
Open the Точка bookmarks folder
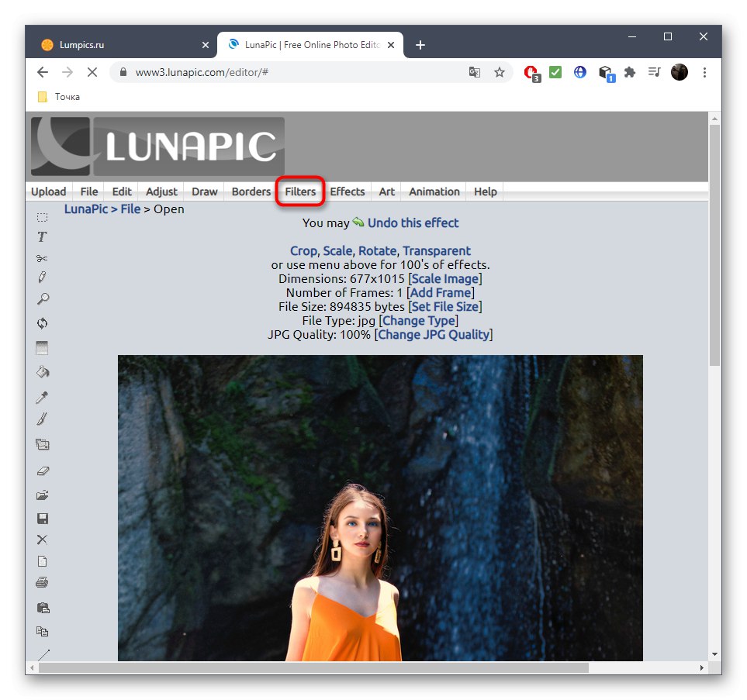59,97
